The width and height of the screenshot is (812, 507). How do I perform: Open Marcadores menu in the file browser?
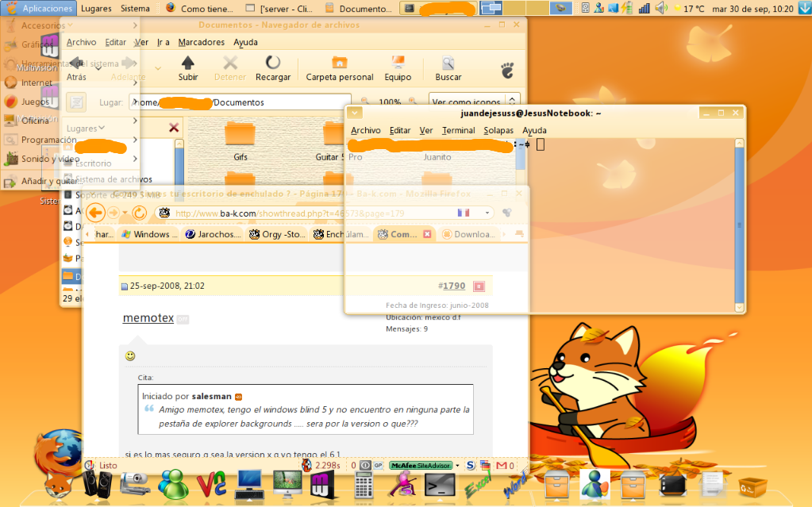(x=201, y=42)
